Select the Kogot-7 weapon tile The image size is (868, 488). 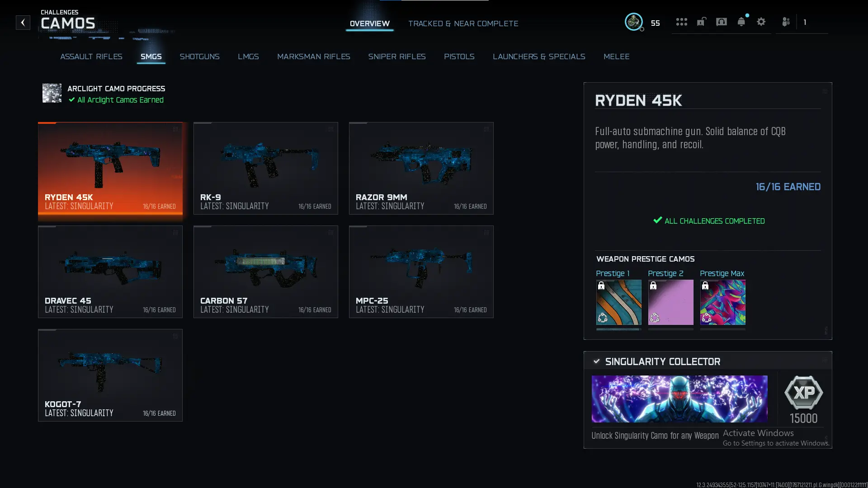(110, 375)
